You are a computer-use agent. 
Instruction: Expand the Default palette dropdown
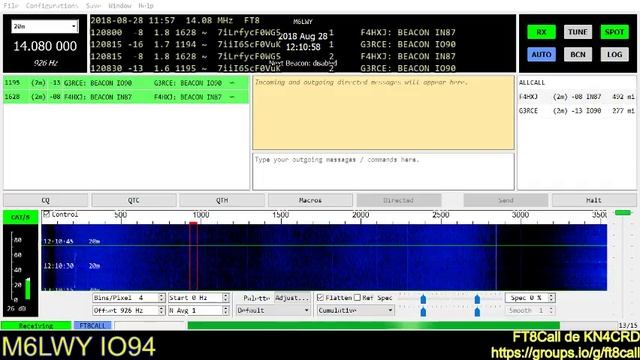point(273,311)
